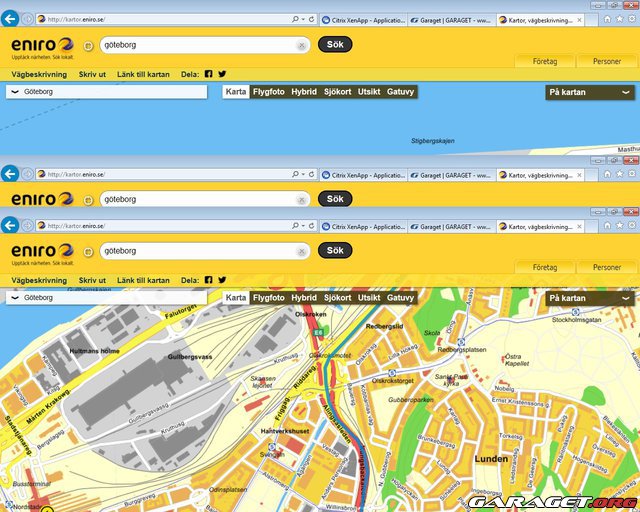
Task: Expand the På kartan dropdown above street map
Action: pos(590,298)
